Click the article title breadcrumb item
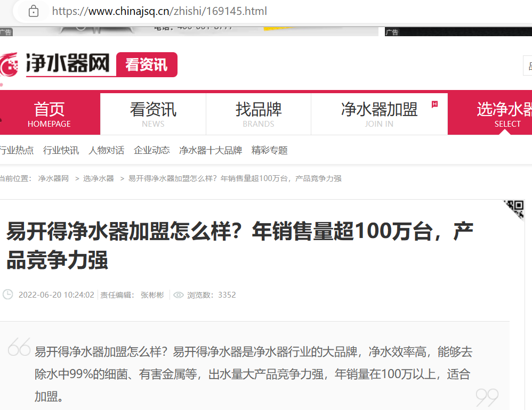 [x=235, y=178]
